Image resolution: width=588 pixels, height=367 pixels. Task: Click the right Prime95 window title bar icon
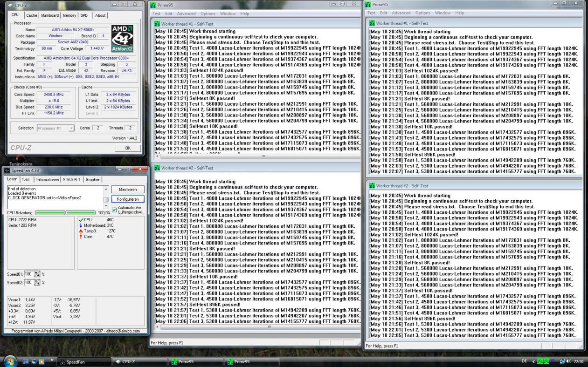[367, 5]
